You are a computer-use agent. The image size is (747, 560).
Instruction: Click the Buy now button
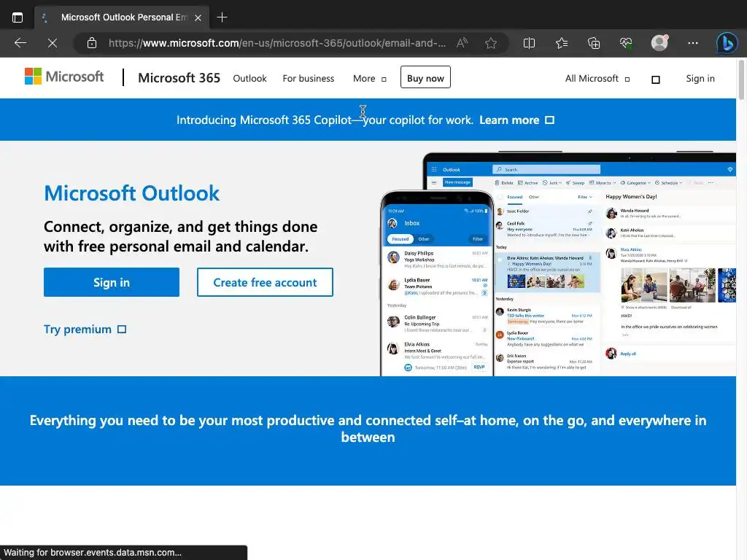pyautogui.click(x=425, y=77)
